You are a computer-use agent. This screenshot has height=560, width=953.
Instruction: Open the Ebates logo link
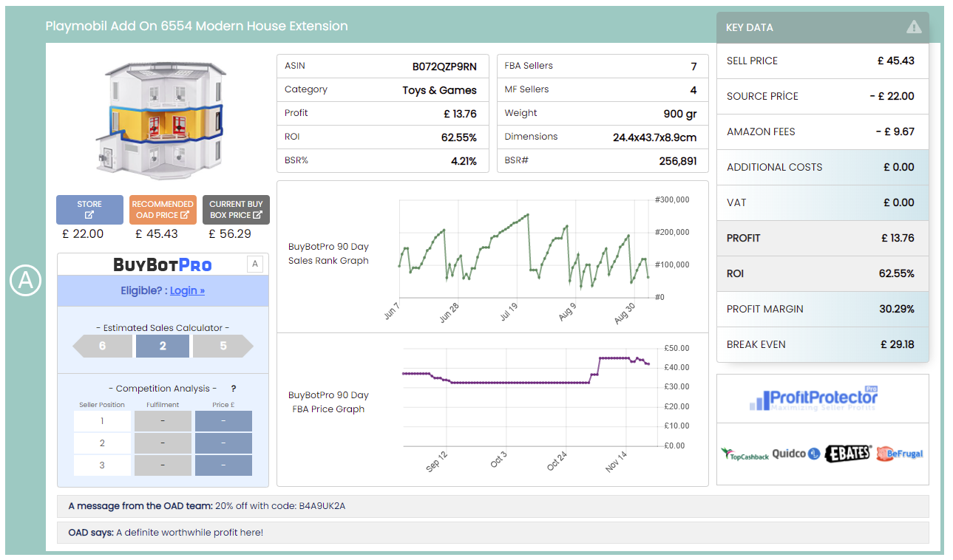[848, 453]
